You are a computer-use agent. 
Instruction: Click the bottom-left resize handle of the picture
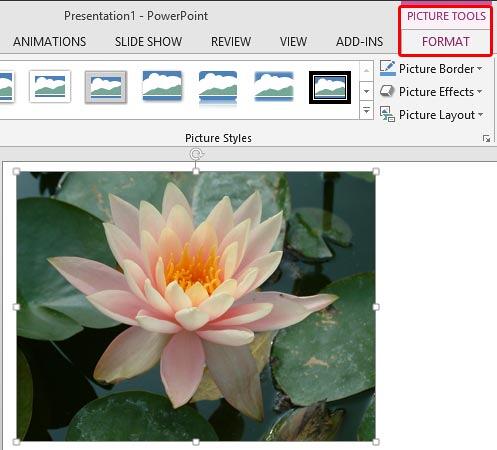(16, 442)
